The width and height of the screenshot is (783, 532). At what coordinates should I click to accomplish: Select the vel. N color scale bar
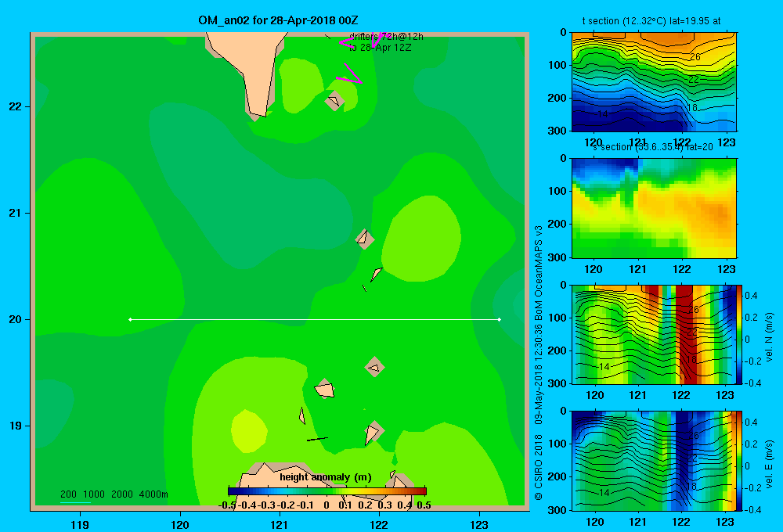pos(740,334)
